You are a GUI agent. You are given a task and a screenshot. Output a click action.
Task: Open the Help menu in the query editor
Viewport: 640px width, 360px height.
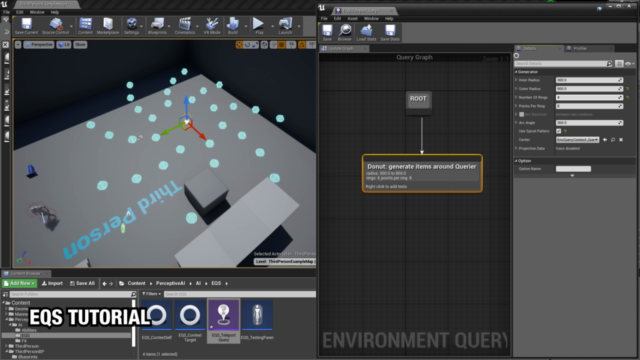tap(389, 18)
